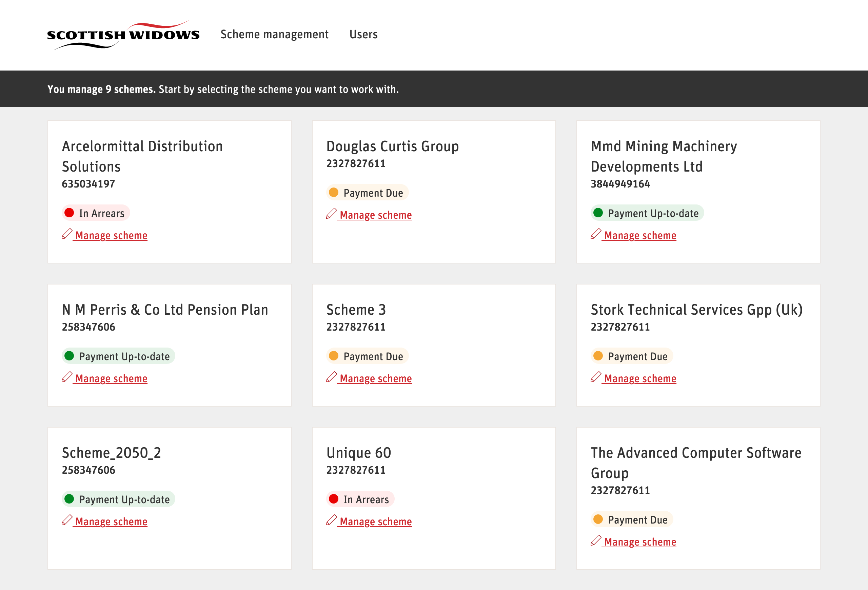Select scheme number 3844949164
This screenshot has width=868, height=590.
(x=620, y=184)
